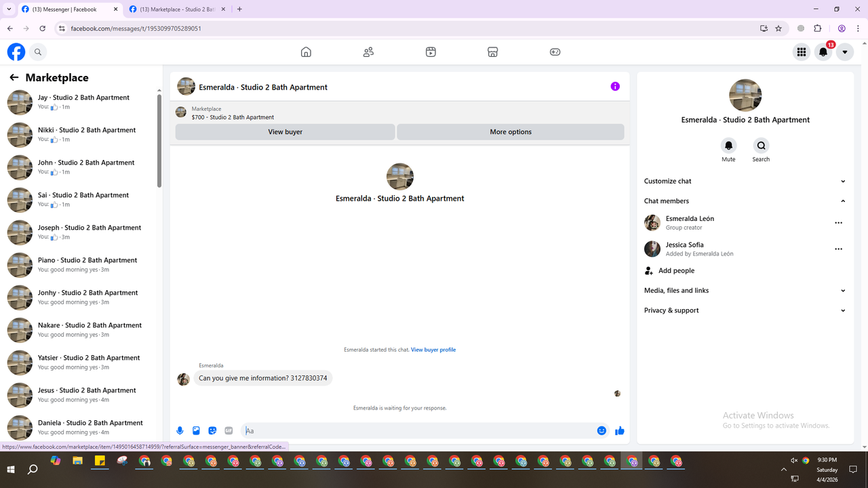
Task: Open Nakare's Studio 2 Bath Apartment chat
Action: pyautogui.click(x=81, y=330)
